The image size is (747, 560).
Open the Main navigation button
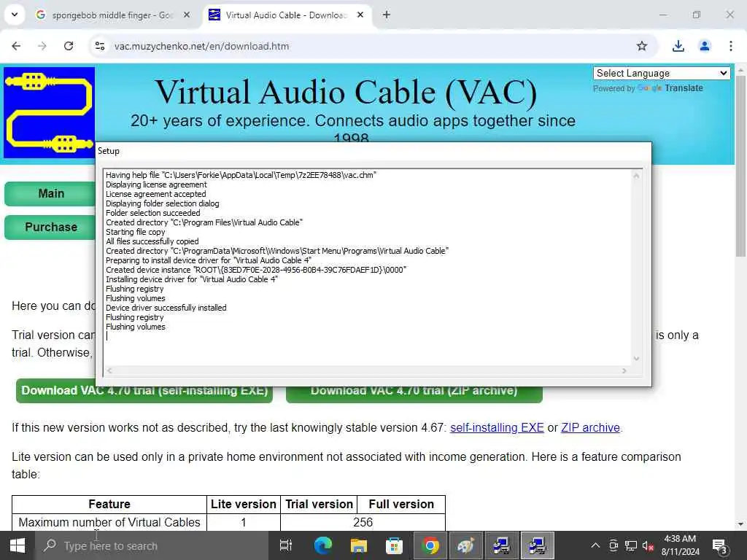pos(50,194)
